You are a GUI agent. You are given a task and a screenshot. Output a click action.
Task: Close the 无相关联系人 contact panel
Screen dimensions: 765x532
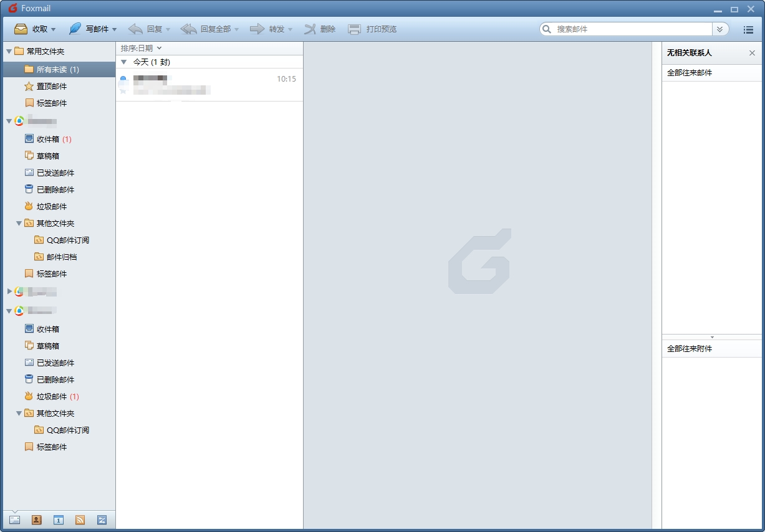coord(752,53)
